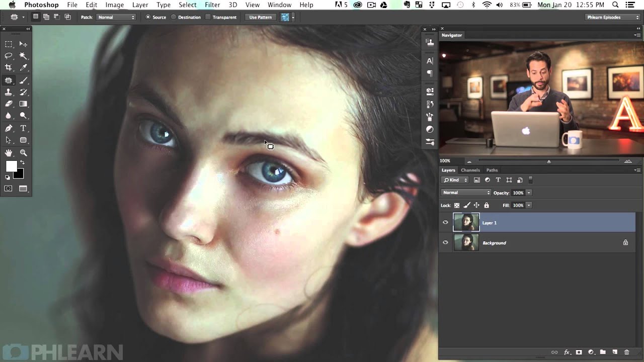Pick the Magic Wand tool

(x=23, y=56)
